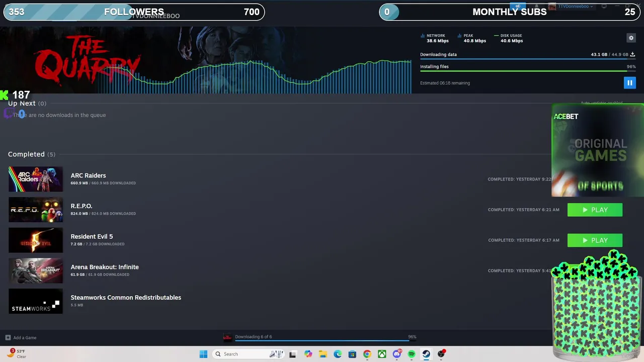644x362 pixels.
Task: Select the R.E.P.O. title text
Action: tap(82, 206)
